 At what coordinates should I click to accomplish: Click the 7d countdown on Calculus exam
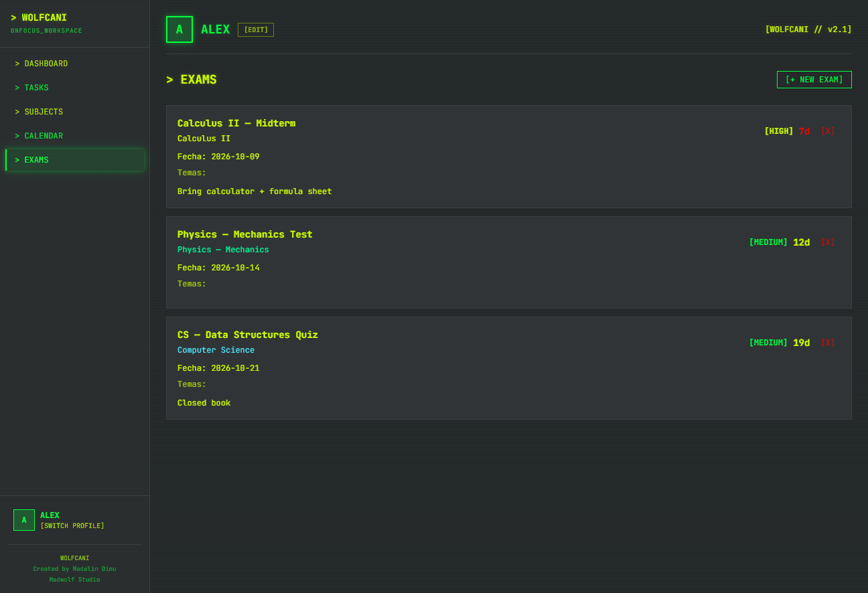(804, 131)
